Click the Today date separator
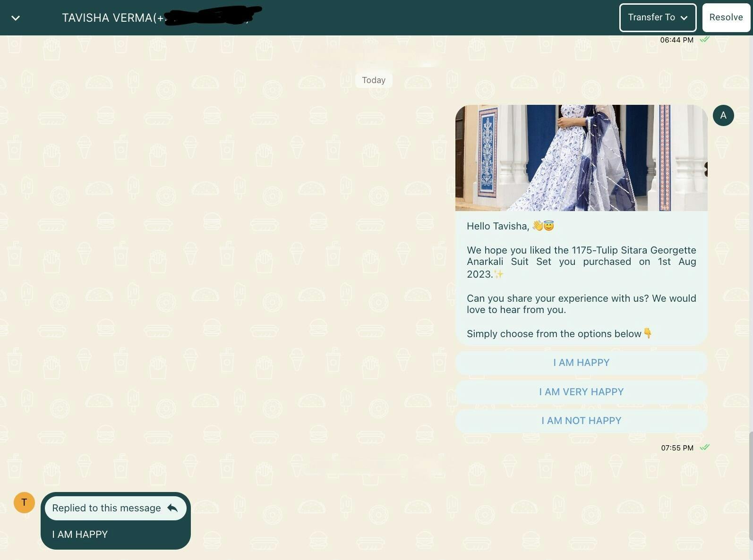Viewport: 753px width, 560px height. pos(373,80)
